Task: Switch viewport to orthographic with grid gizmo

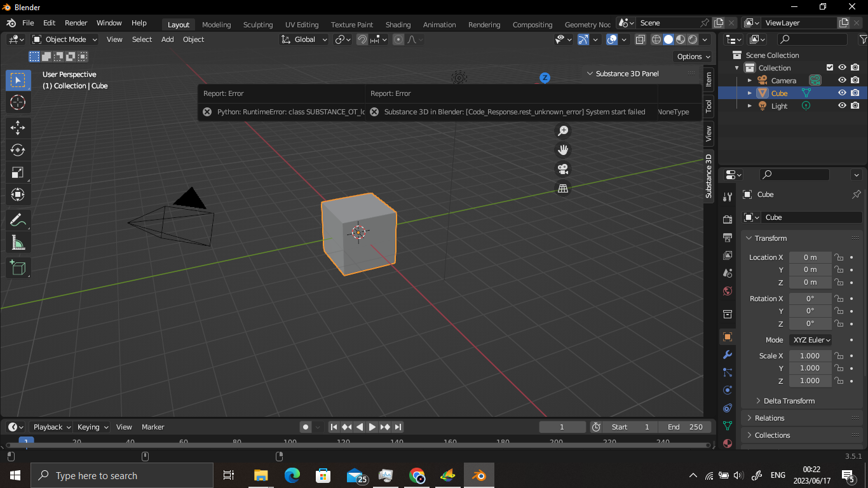Action: (x=562, y=188)
